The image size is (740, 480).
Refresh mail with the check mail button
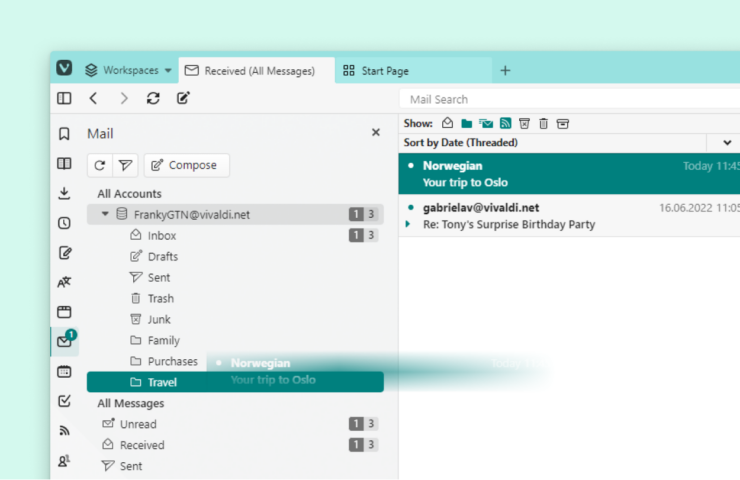(x=100, y=165)
